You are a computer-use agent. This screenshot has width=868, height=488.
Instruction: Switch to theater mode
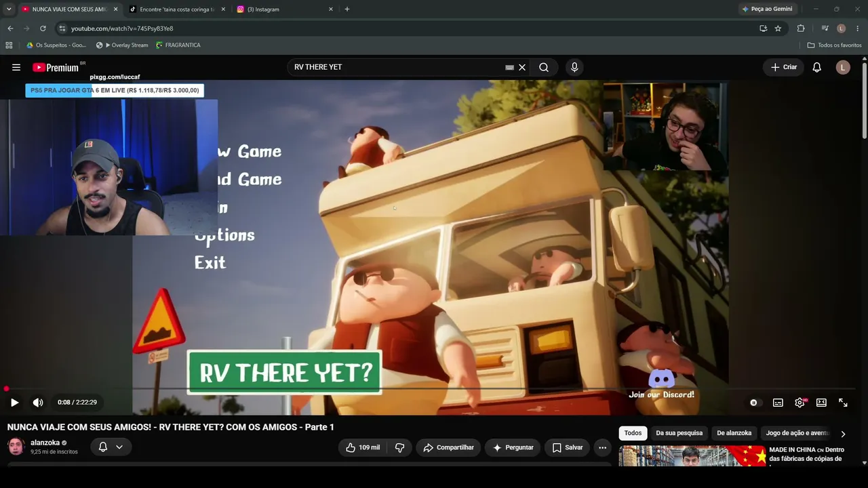(x=821, y=403)
